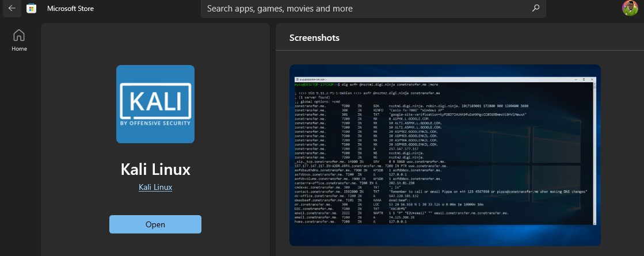Click the 'Screenshots' section heading
This screenshot has width=644, height=256.
tap(314, 38)
